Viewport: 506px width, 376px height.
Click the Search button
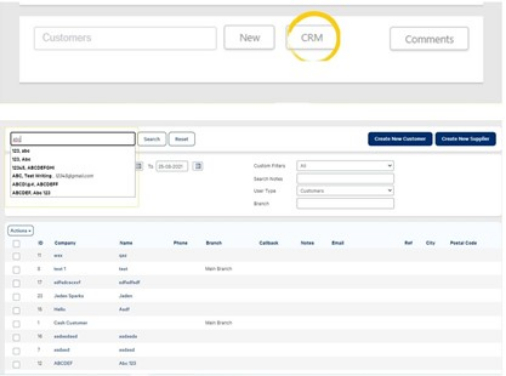pos(152,139)
